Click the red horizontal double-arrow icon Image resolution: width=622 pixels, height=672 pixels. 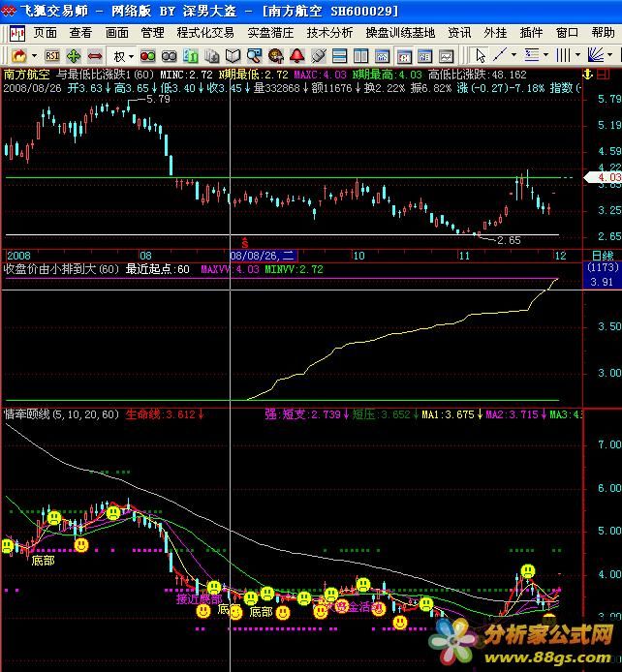pyautogui.click(x=95, y=56)
